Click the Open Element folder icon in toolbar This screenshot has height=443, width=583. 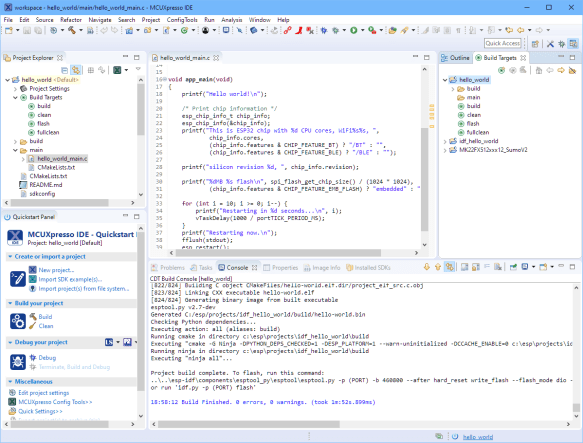coord(392,30)
